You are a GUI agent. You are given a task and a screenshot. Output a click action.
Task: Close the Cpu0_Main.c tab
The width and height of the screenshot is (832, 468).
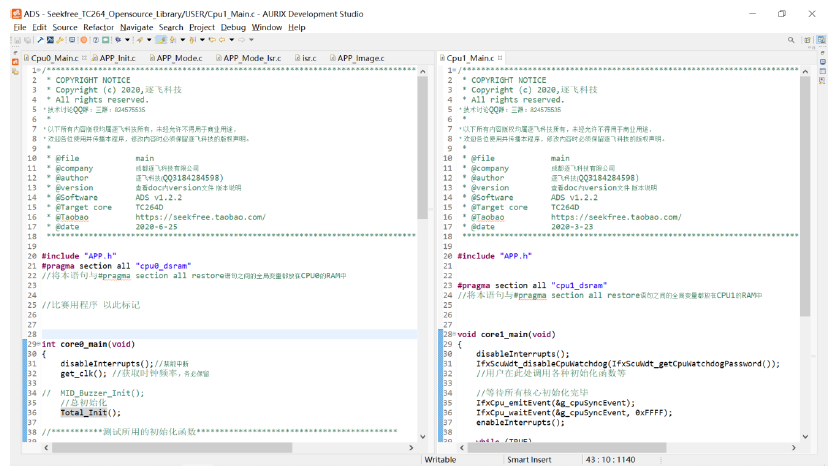coord(84,58)
